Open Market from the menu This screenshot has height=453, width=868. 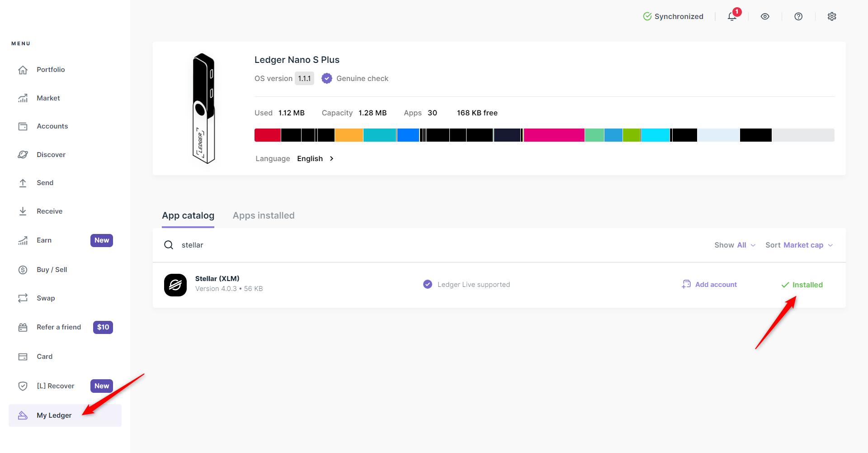click(x=48, y=98)
